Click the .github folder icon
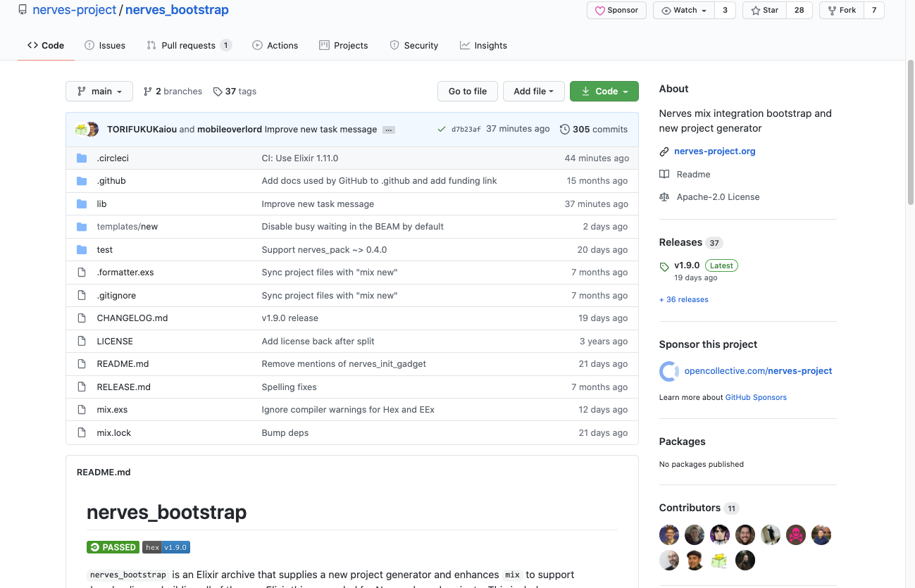This screenshot has height=588, width=915. click(82, 181)
